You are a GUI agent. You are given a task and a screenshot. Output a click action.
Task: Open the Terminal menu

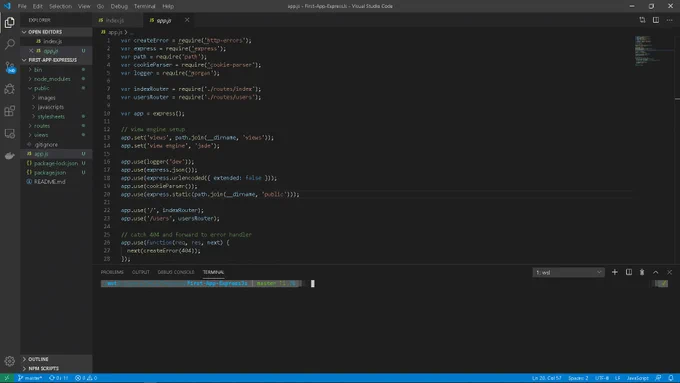[144, 6]
